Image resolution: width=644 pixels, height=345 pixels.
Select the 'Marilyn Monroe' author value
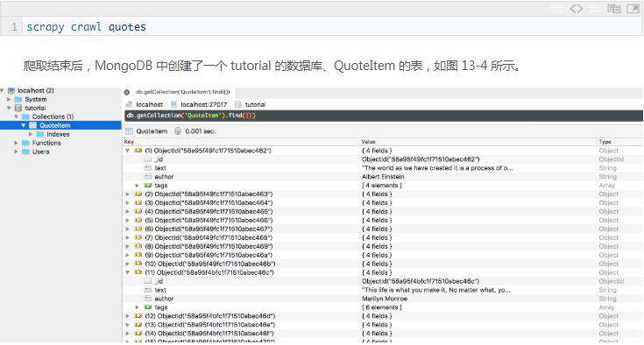[x=385, y=299]
